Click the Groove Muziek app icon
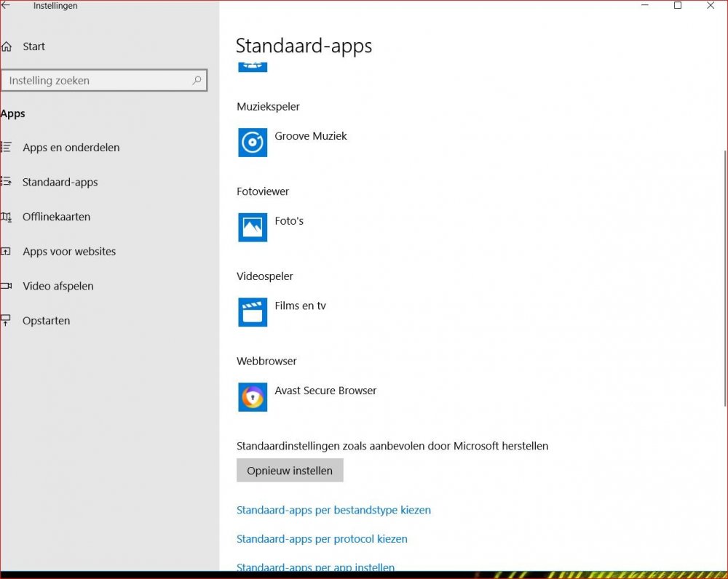 tap(253, 143)
